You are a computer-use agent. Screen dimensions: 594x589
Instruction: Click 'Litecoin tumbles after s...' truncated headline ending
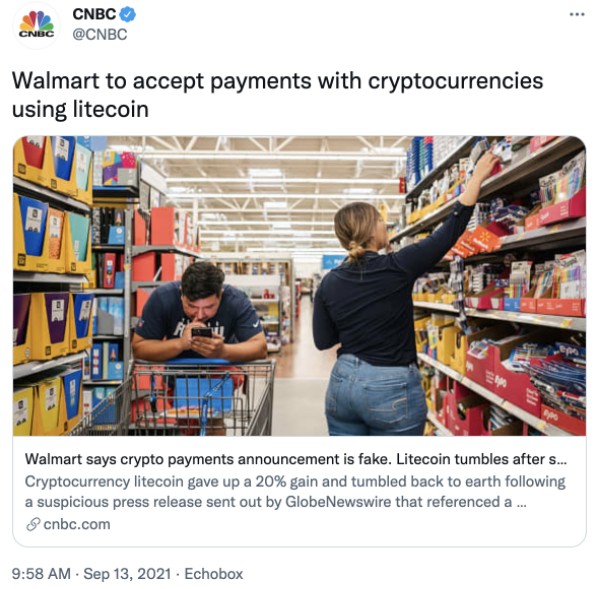pos(480,459)
